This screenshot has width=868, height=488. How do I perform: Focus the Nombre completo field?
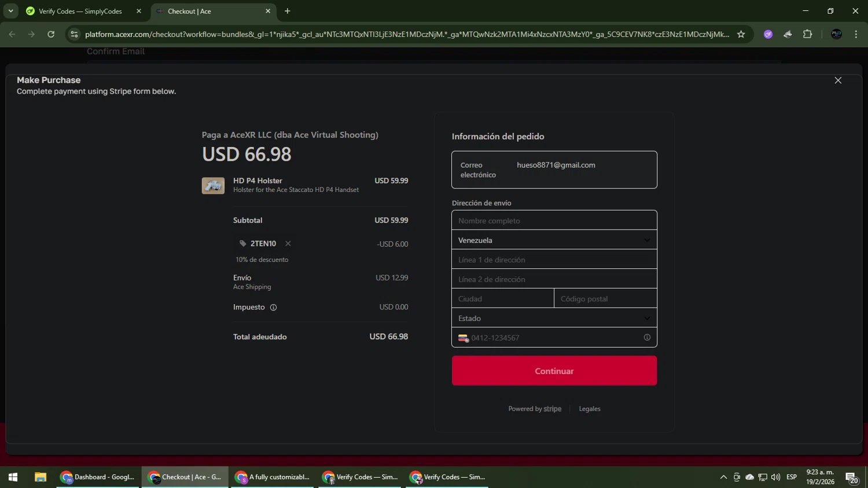[554, 220]
